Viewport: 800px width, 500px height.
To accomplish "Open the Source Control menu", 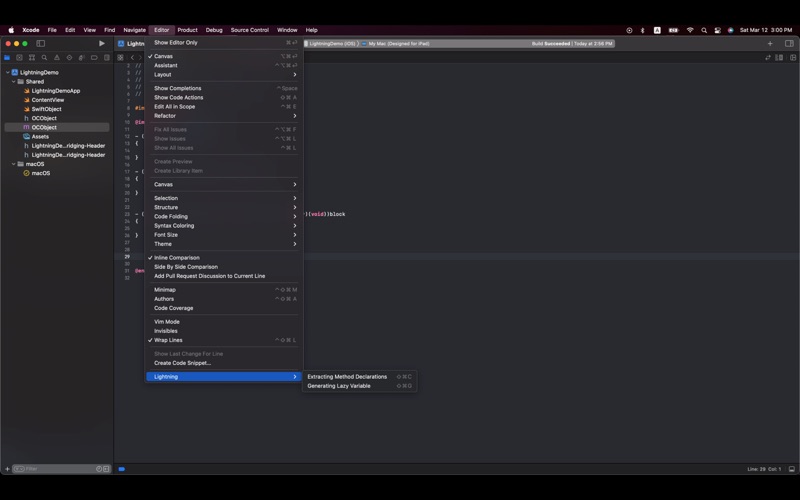I will [x=249, y=30].
